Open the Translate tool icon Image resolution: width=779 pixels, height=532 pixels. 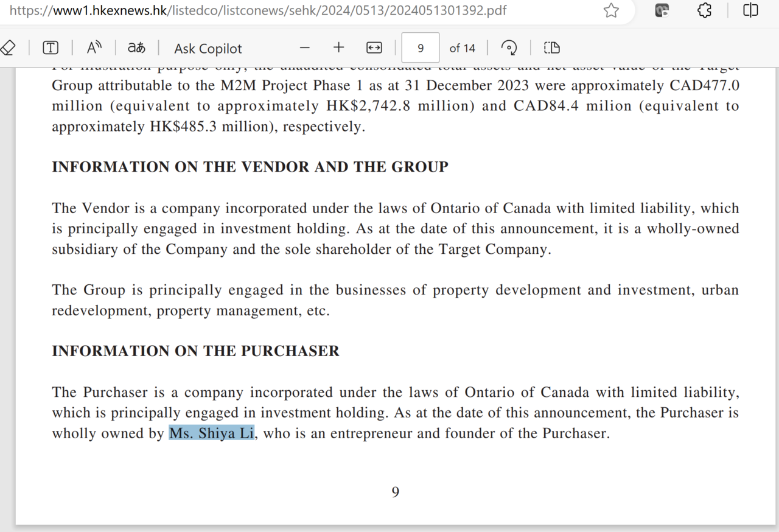click(x=136, y=47)
